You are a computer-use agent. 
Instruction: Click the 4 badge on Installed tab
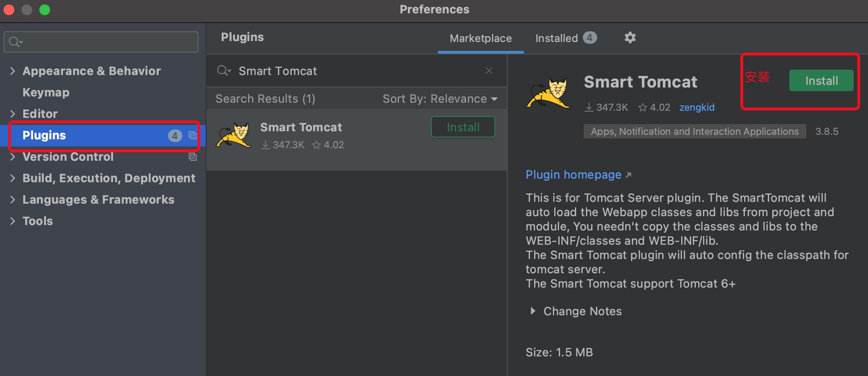[590, 38]
